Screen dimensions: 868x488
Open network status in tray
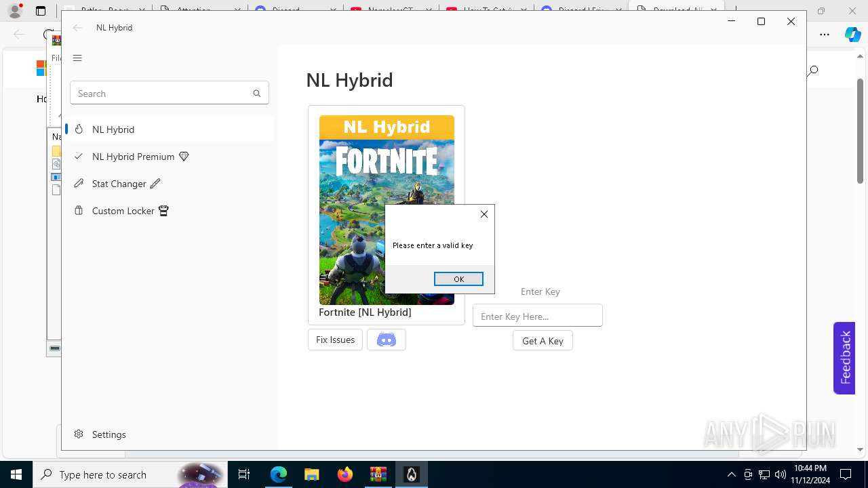764,474
